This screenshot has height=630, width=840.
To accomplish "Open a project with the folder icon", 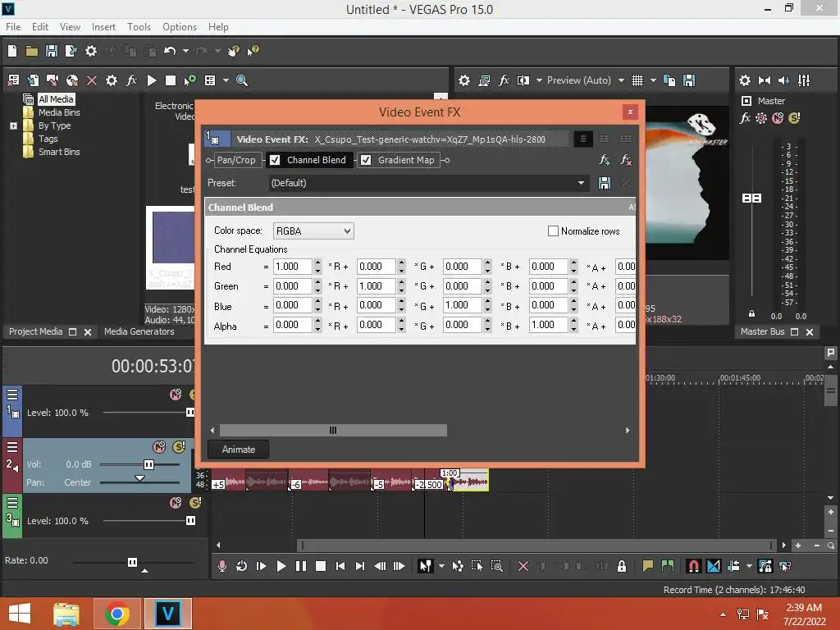I will [x=32, y=51].
